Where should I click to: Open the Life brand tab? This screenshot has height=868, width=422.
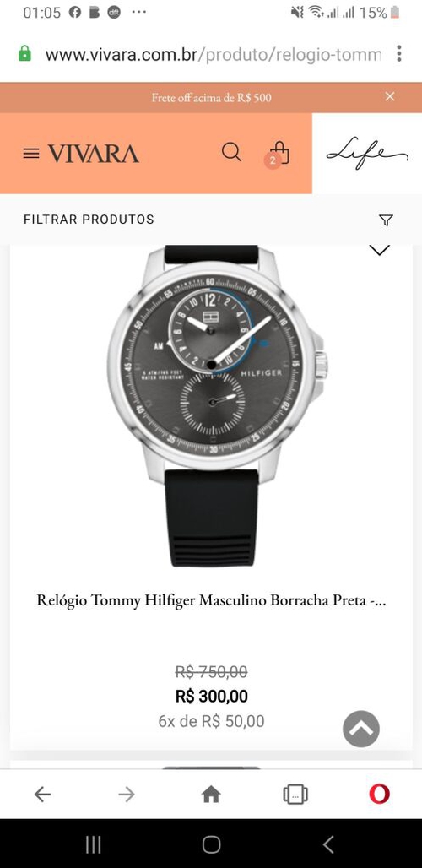[367, 154]
